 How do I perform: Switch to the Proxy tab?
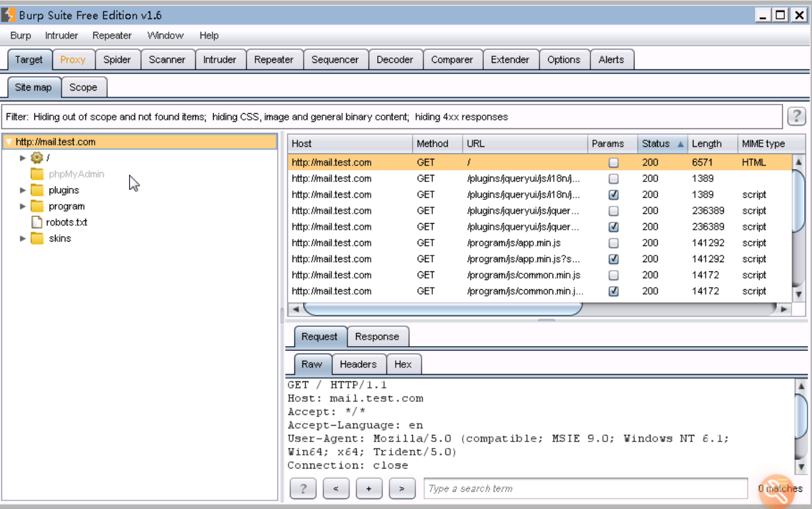coord(73,60)
